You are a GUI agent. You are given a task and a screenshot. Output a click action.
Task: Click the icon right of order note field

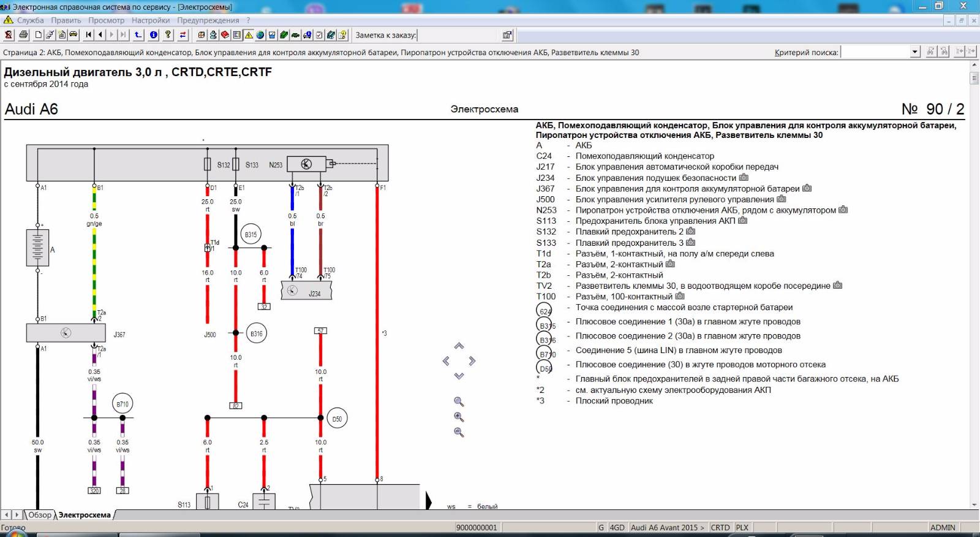[x=507, y=35]
